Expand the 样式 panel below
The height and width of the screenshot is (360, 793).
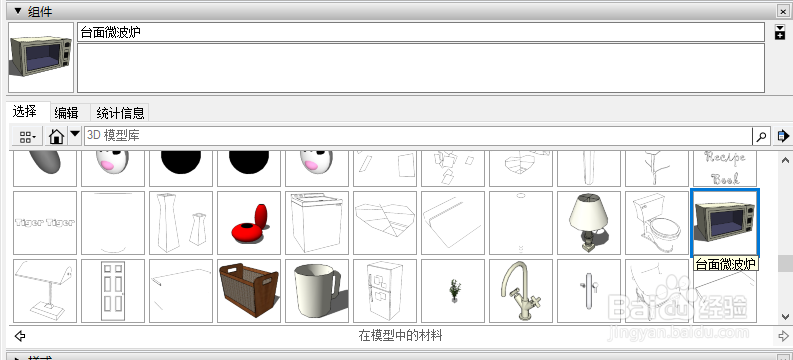pyautogui.click(x=18, y=357)
